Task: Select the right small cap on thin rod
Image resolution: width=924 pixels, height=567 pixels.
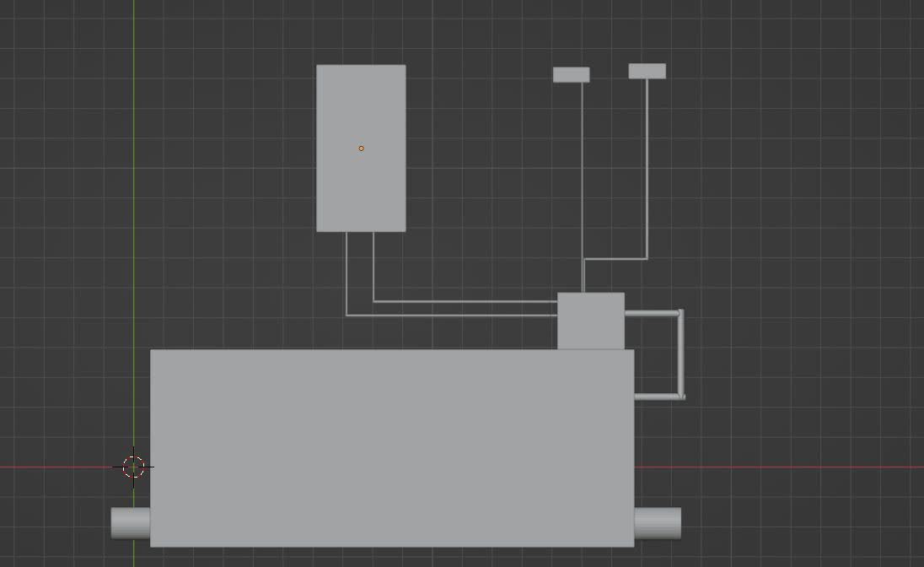Action: pyautogui.click(x=647, y=72)
